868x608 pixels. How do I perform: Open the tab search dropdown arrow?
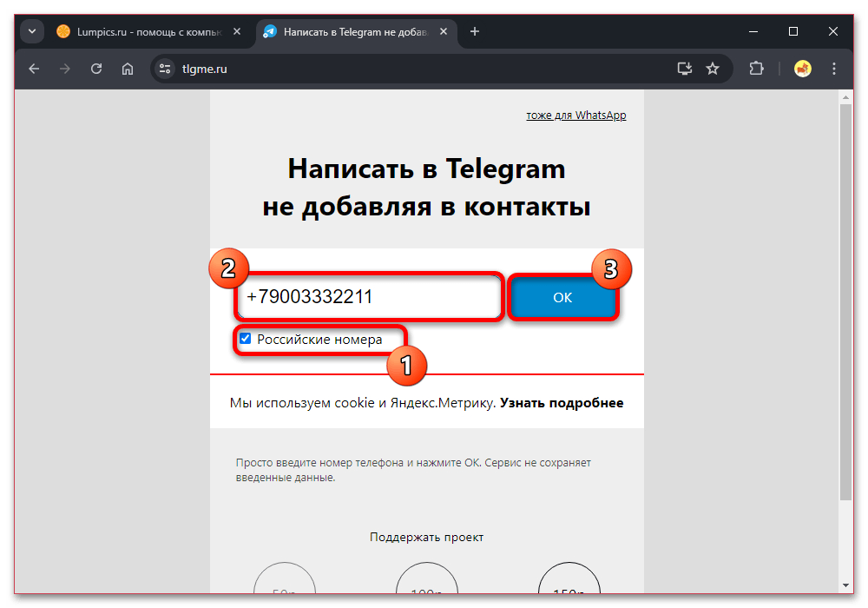pyautogui.click(x=32, y=31)
